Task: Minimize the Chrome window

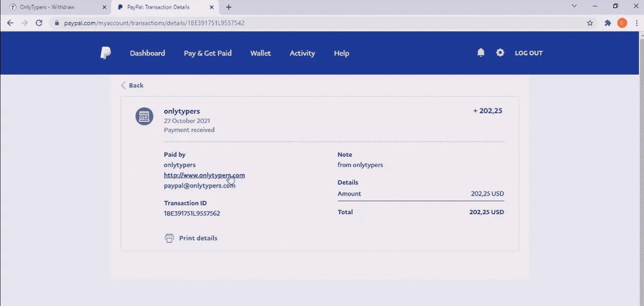Action: click(595, 6)
